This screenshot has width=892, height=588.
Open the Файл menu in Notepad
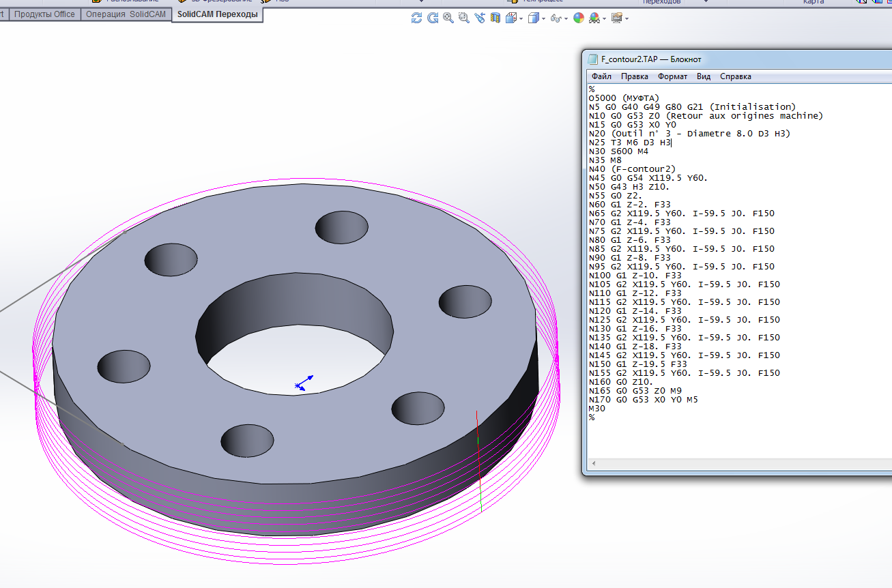pyautogui.click(x=601, y=76)
